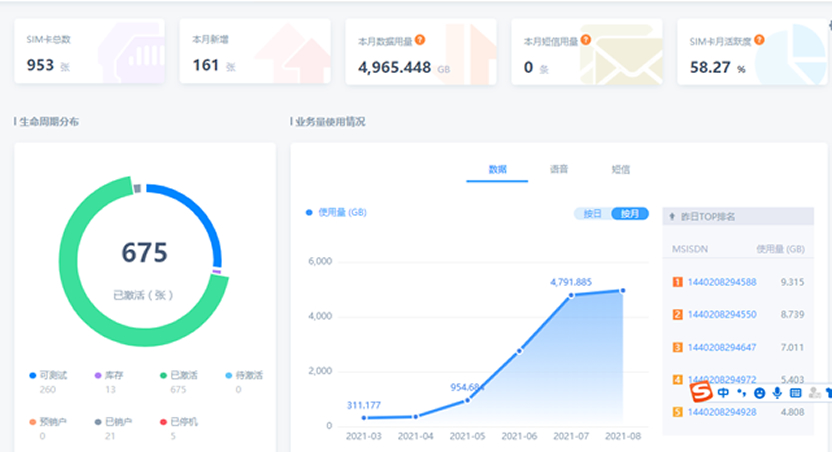Open the emoji face icon in IME bar
This screenshot has height=452, width=832.
click(x=759, y=393)
